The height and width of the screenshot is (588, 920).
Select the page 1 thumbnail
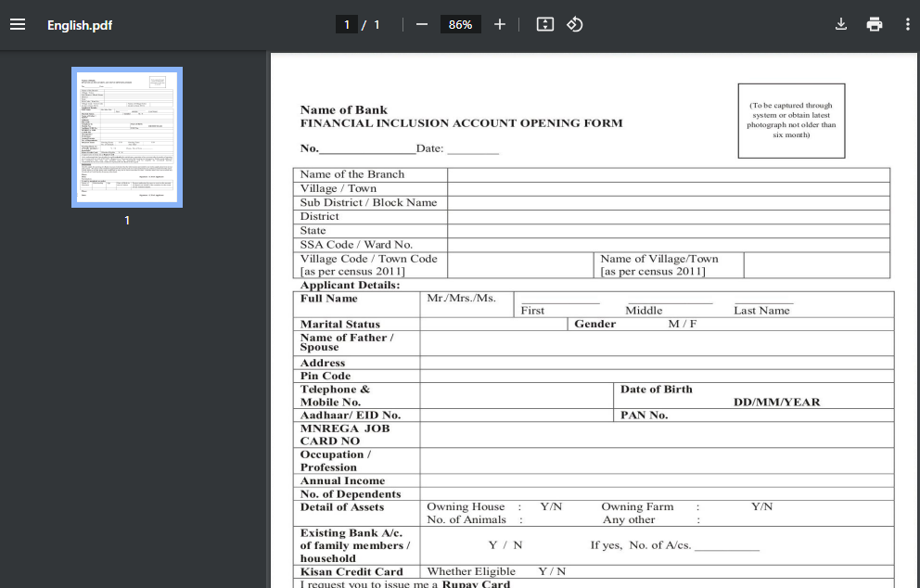[x=127, y=137]
